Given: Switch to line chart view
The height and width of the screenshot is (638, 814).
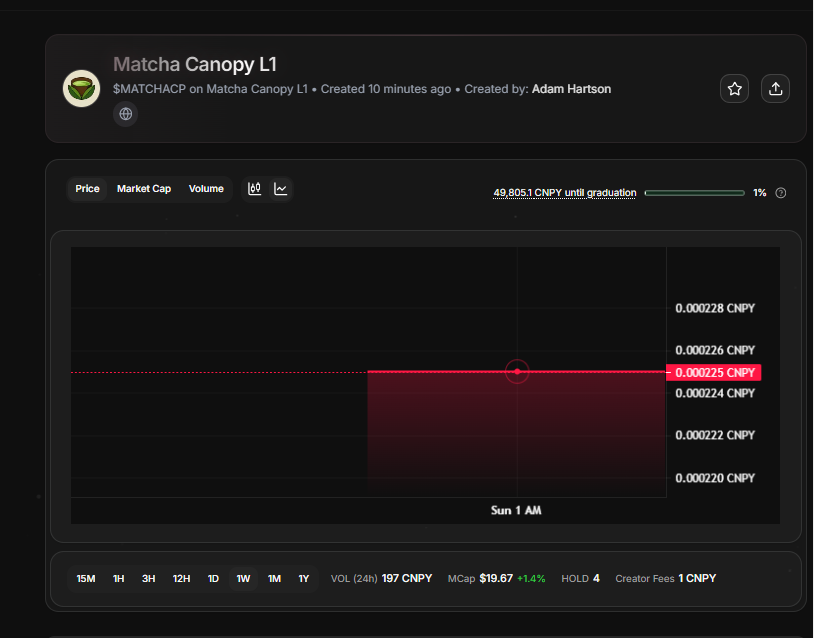Looking at the screenshot, I should (280, 189).
